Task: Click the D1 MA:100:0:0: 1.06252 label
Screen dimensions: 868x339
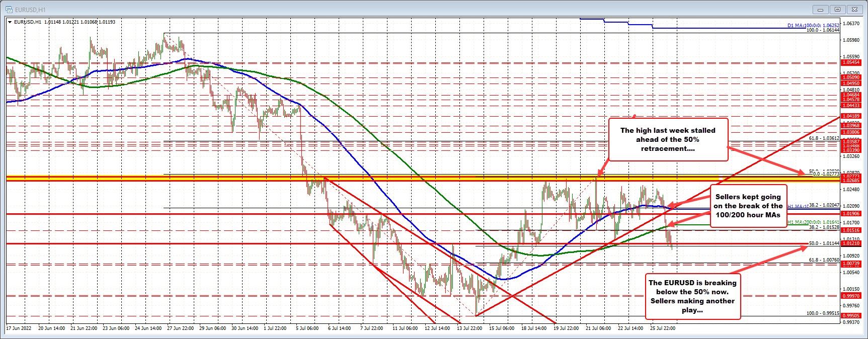Action: (x=813, y=25)
